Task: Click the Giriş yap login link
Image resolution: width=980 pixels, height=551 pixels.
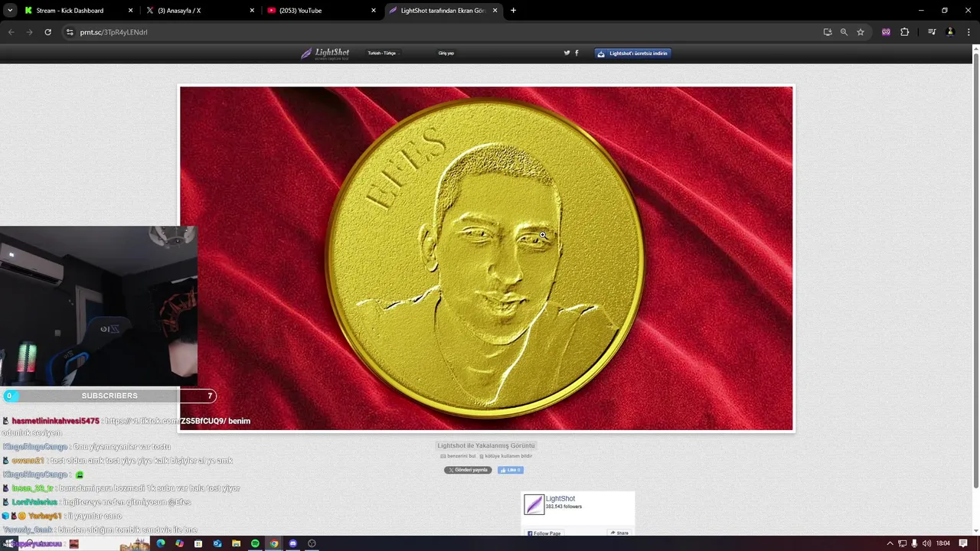Action: pos(446,54)
